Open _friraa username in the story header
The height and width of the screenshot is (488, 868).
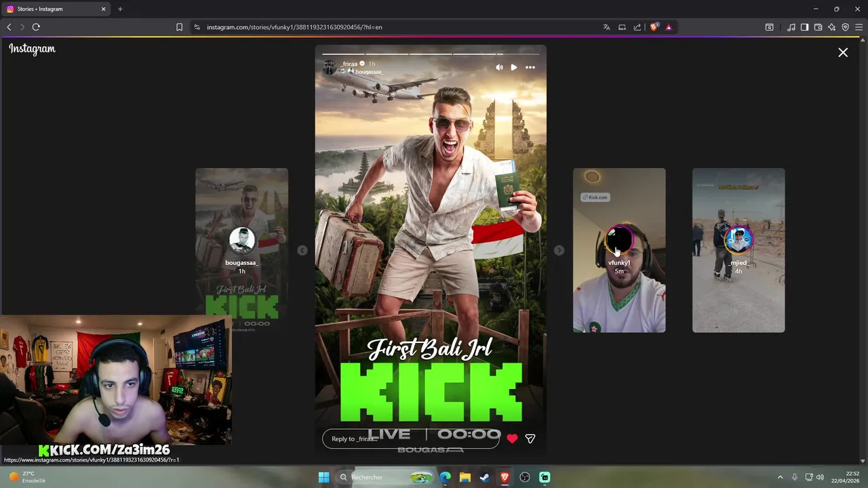[x=349, y=64]
